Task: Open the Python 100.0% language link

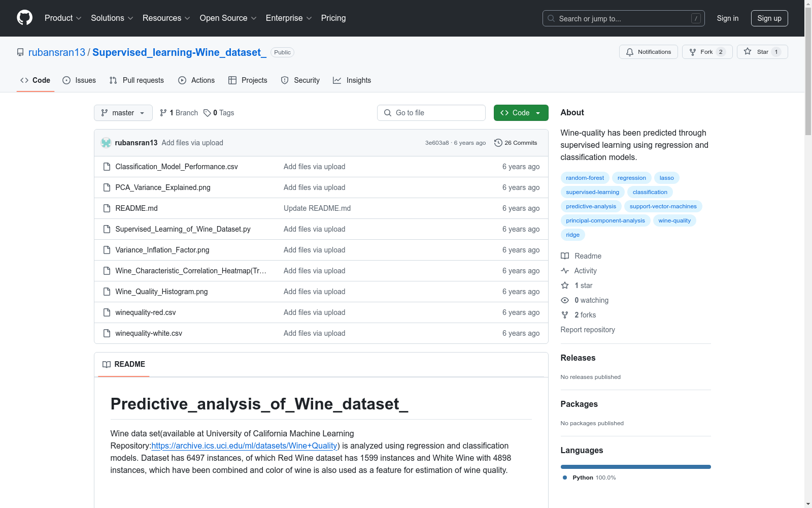Action: [589, 478]
